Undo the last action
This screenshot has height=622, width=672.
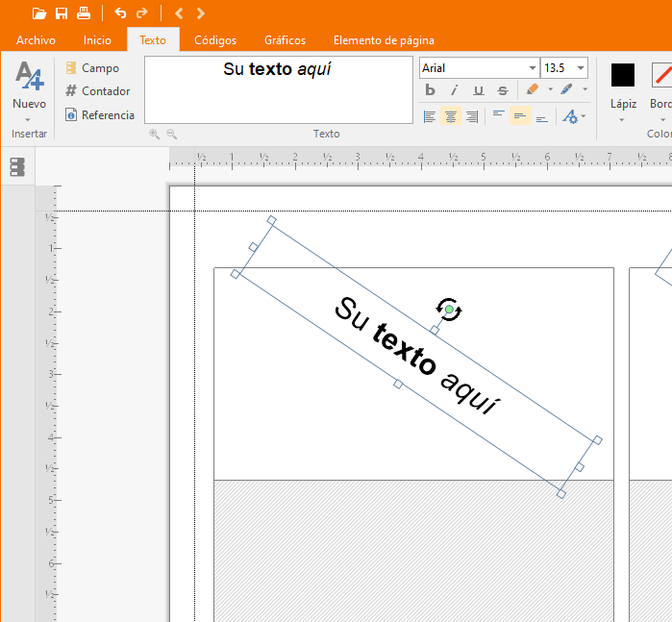(120, 13)
